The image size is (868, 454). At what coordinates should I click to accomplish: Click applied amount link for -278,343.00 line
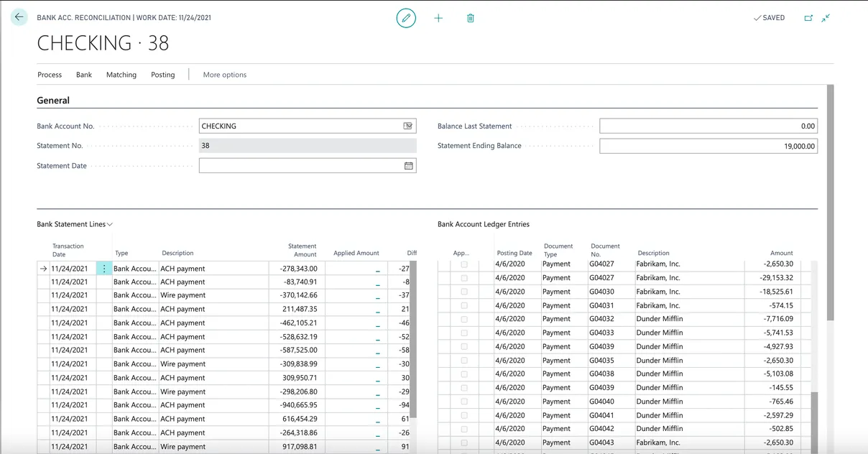(378, 269)
